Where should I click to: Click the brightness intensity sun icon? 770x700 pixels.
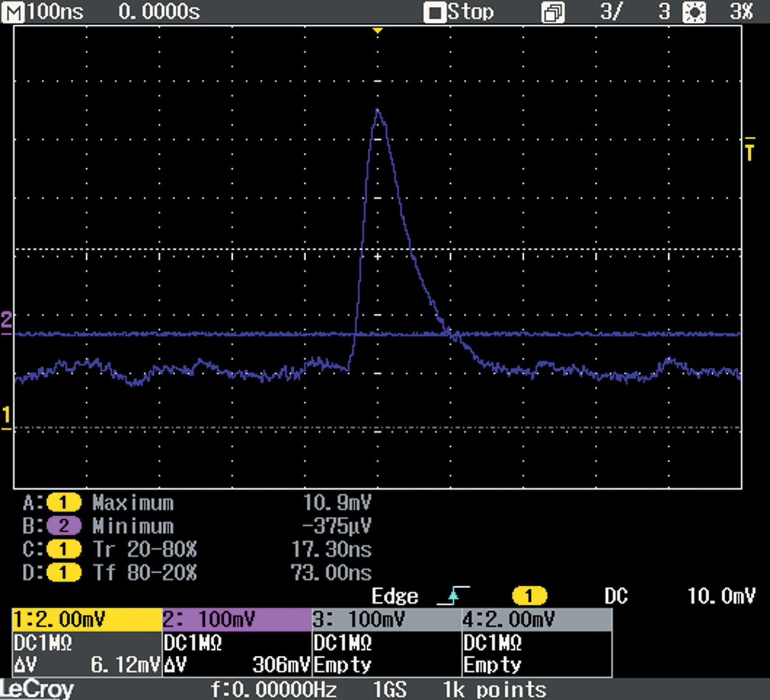click(x=694, y=12)
